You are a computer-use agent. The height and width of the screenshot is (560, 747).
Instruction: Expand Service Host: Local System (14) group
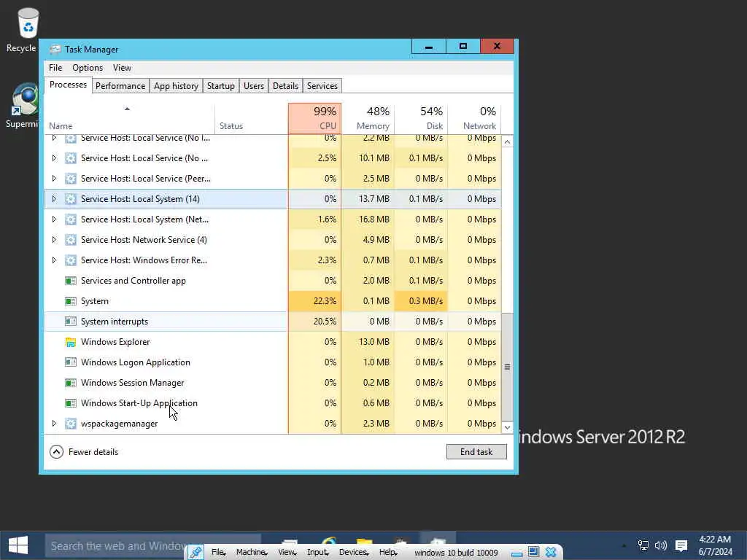click(x=54, y=199)
